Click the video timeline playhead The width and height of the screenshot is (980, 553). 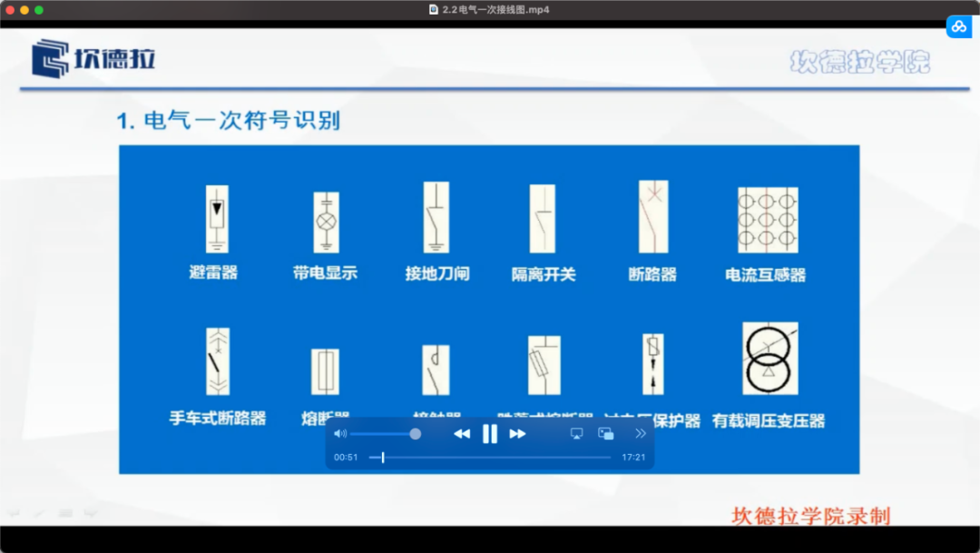pyautogui.click(x=383, y=458)
